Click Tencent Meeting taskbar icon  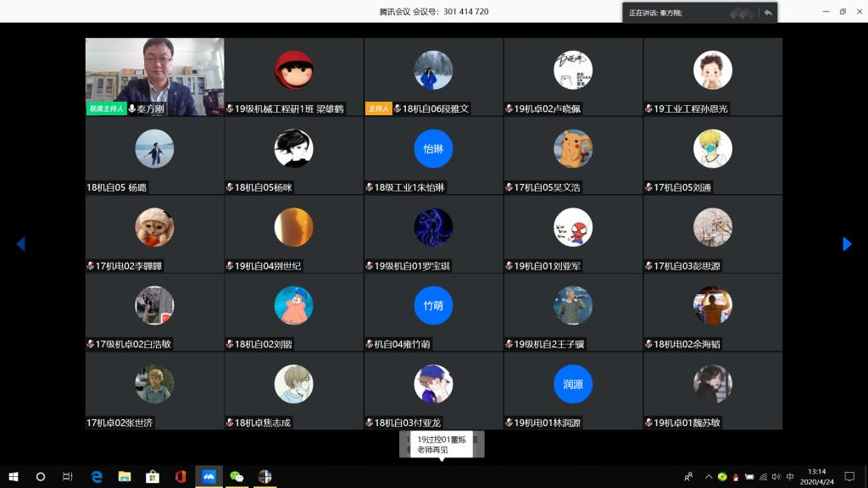point(209,476)
